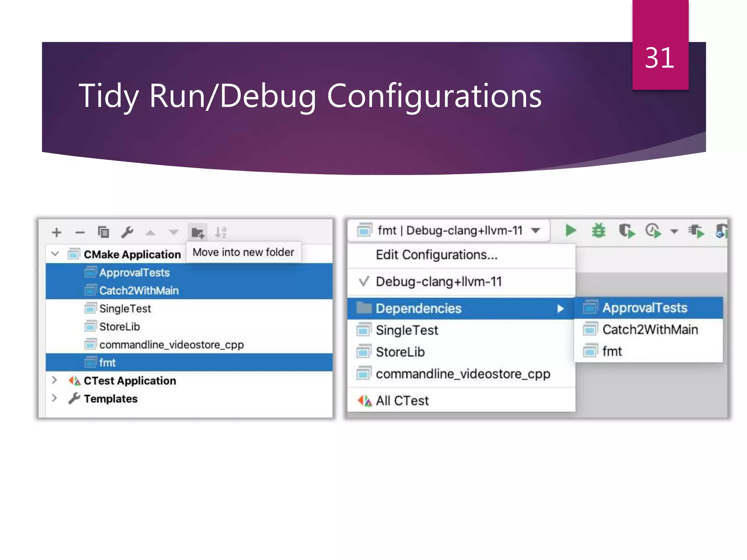Click the Valgrind memcheck run icon
Viewport: 747px width, 560px height.
coord(696,231)
